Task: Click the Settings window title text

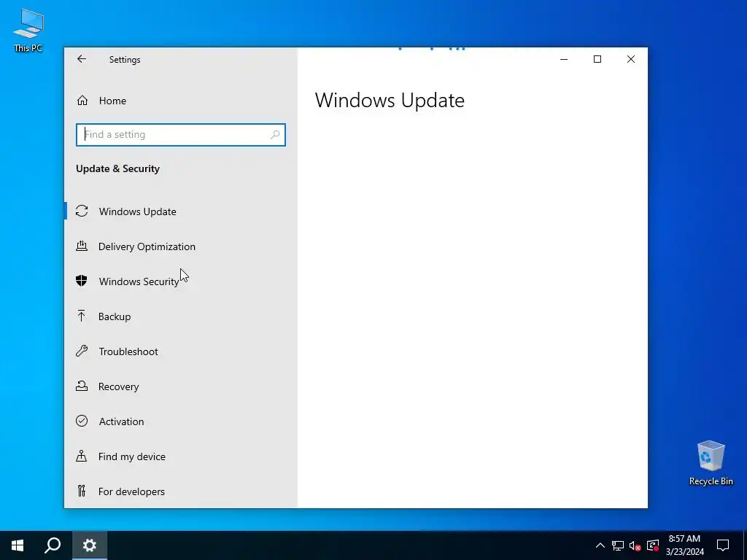Action: [x=125, y=60]
